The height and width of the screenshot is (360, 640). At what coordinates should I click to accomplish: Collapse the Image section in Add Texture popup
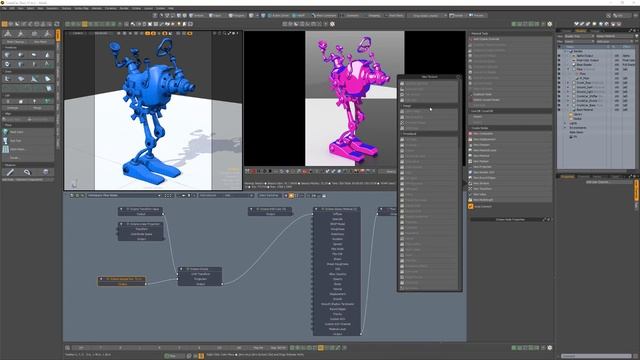coord(429,106)
